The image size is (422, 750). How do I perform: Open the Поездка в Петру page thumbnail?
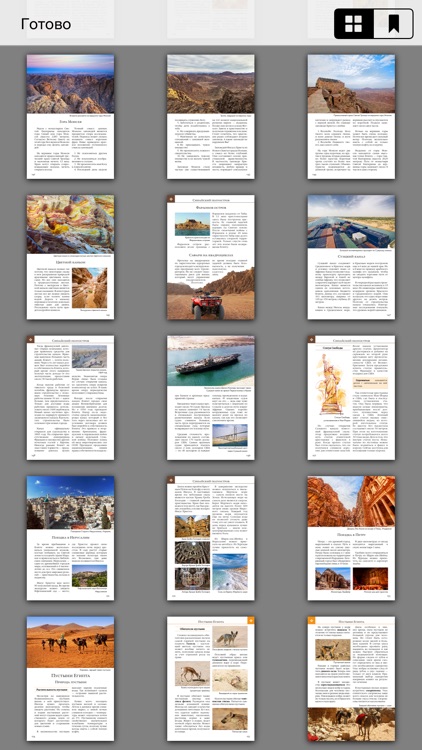click(351, 538)
